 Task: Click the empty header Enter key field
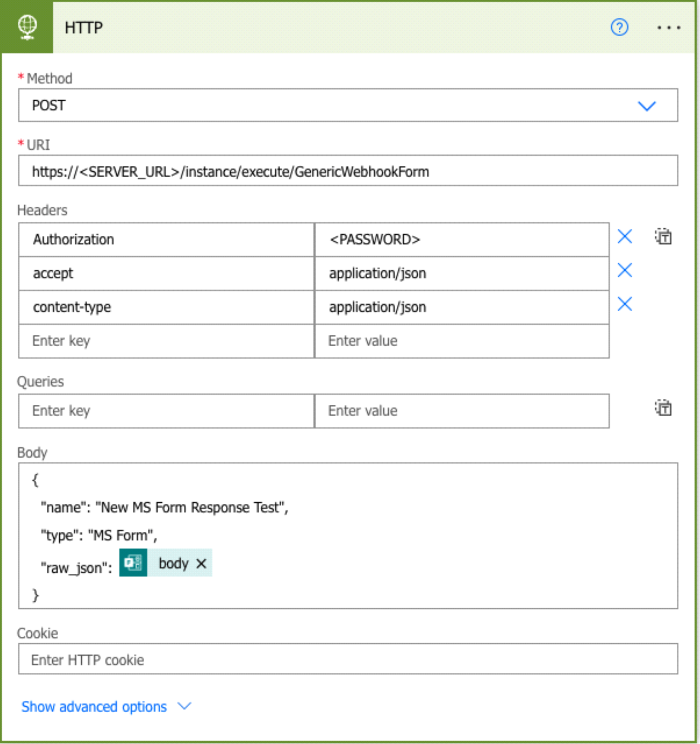[x=166, y=341]
